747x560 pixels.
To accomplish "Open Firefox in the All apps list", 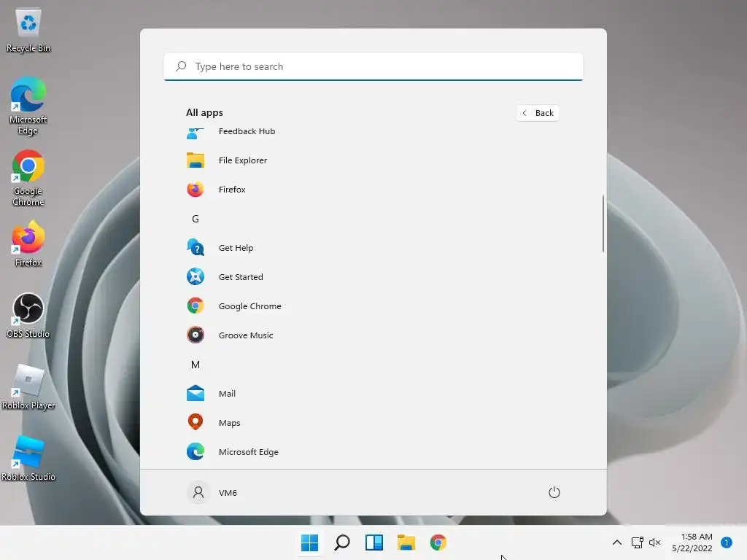I will coord(373,190).
